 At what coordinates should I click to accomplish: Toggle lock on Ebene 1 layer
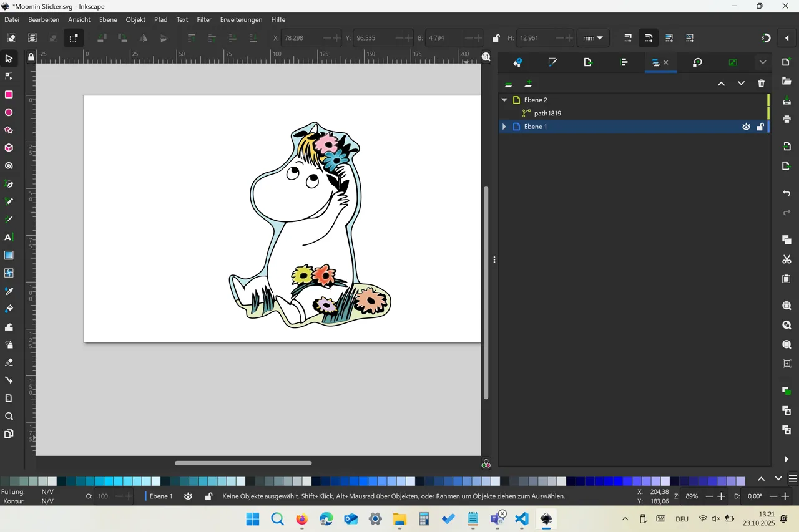(x=760, y=127)
